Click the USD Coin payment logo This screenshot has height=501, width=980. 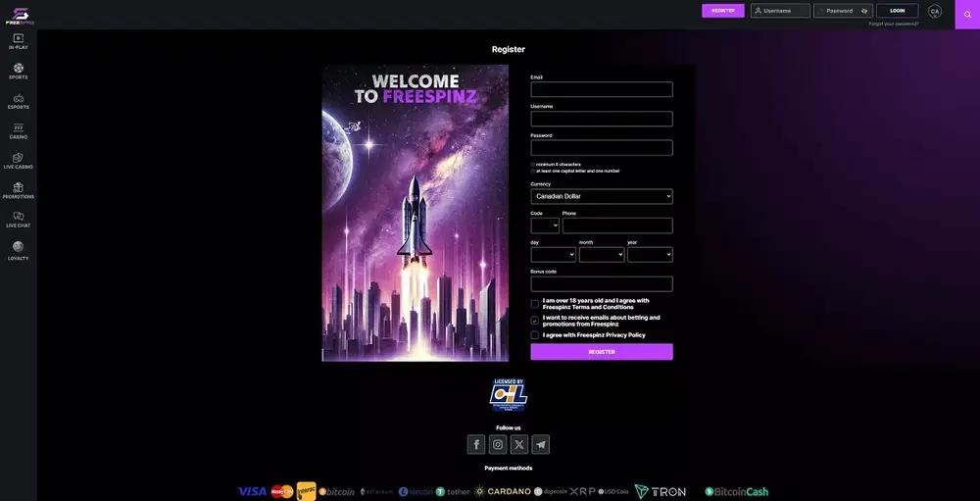(x=613, y=491)
